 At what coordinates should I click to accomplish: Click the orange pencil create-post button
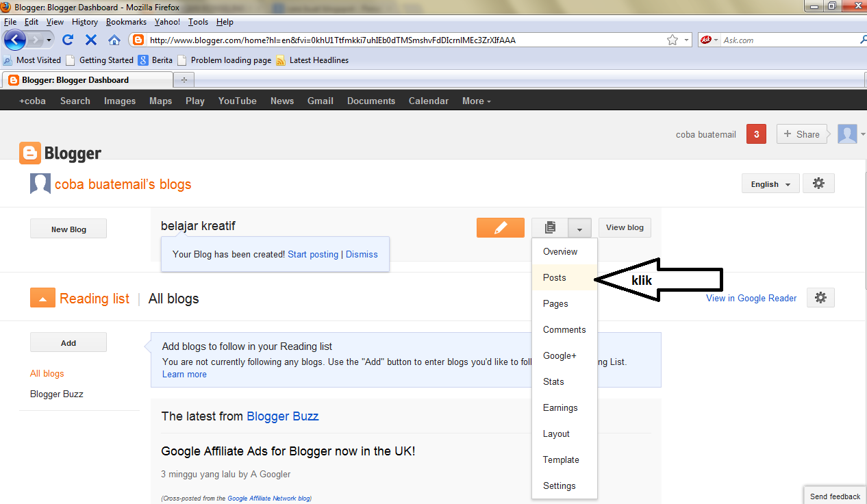[x=501, y=227]
